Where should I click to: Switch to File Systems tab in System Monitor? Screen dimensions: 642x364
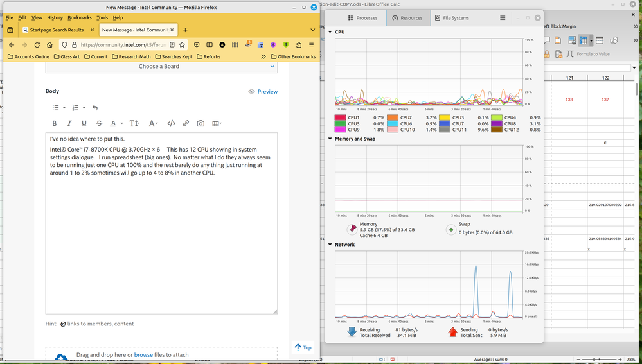pyautogui.click(x=452, y=18)
